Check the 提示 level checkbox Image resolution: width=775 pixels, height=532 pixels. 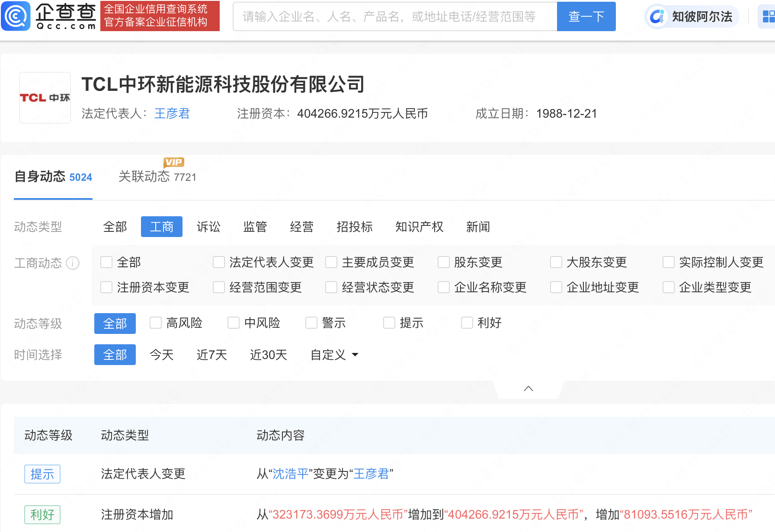tap(389, 323)
